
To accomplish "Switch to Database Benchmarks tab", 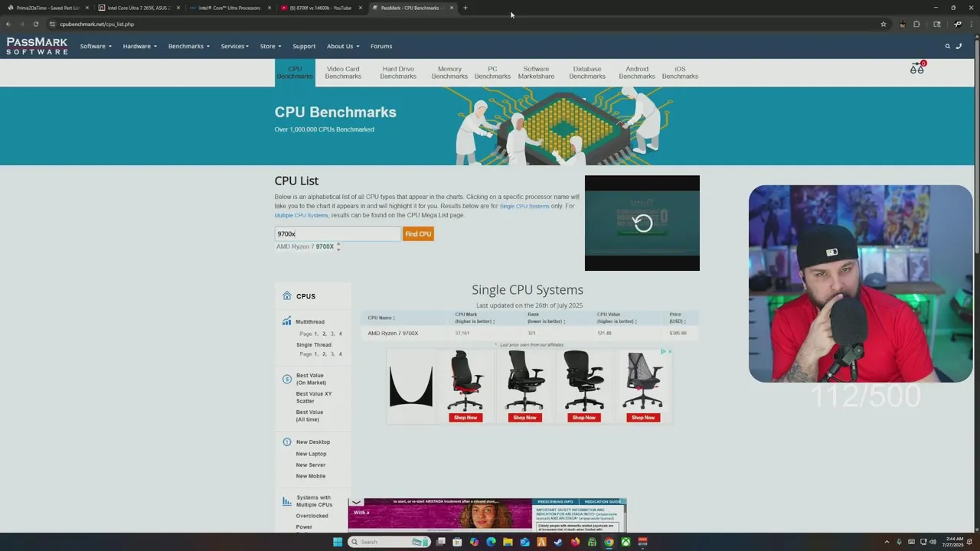I will click(587, 73).
